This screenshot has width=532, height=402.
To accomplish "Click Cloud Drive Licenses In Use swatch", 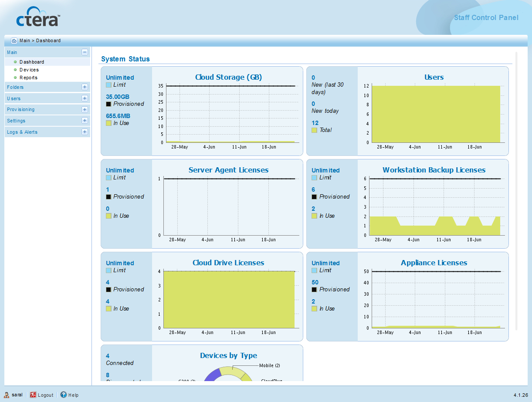I will pos(108,309).
